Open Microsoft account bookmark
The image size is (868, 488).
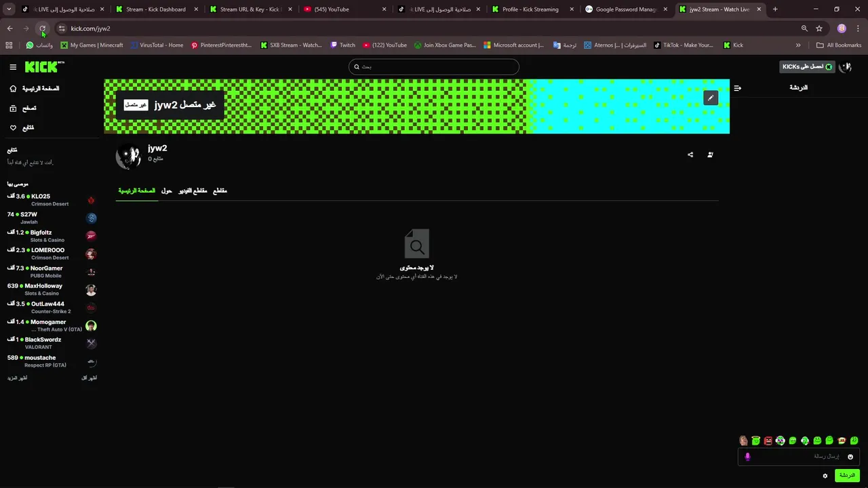point(513,45)
